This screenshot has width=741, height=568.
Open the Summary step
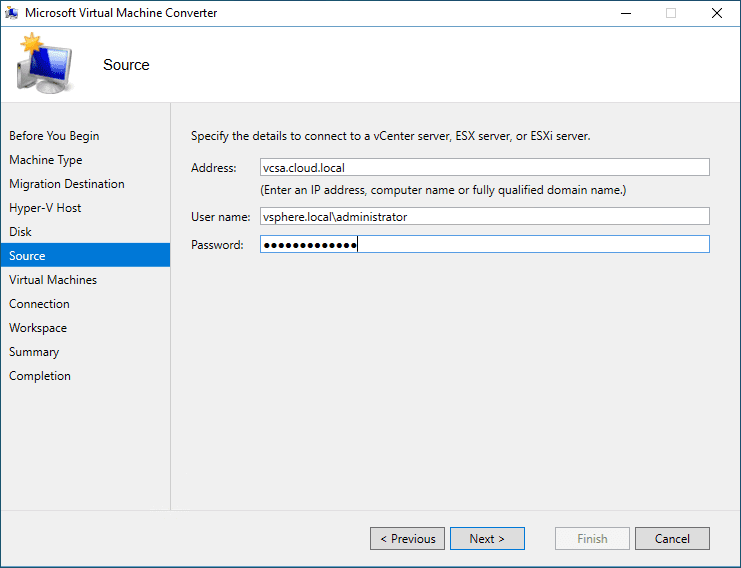(x=34, y=352)
